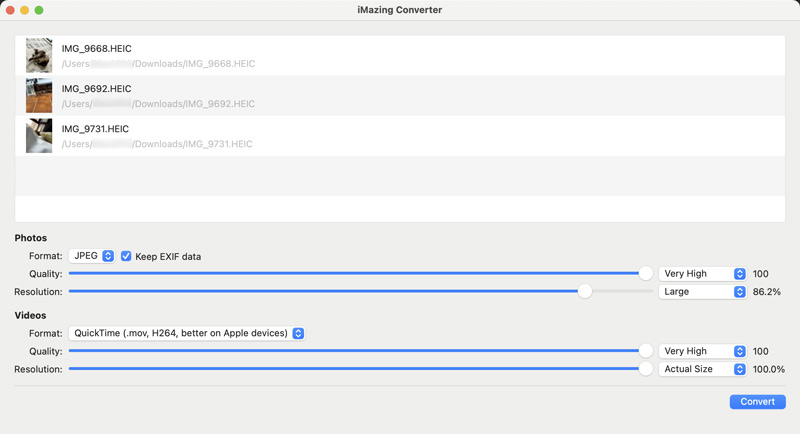Click the 86.2% photo resolution value

tap(767, 292)
